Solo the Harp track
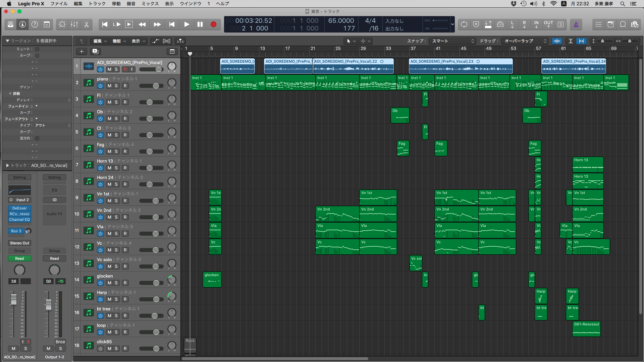This screenshot has width=644, height=362. (x=116, y=299)
